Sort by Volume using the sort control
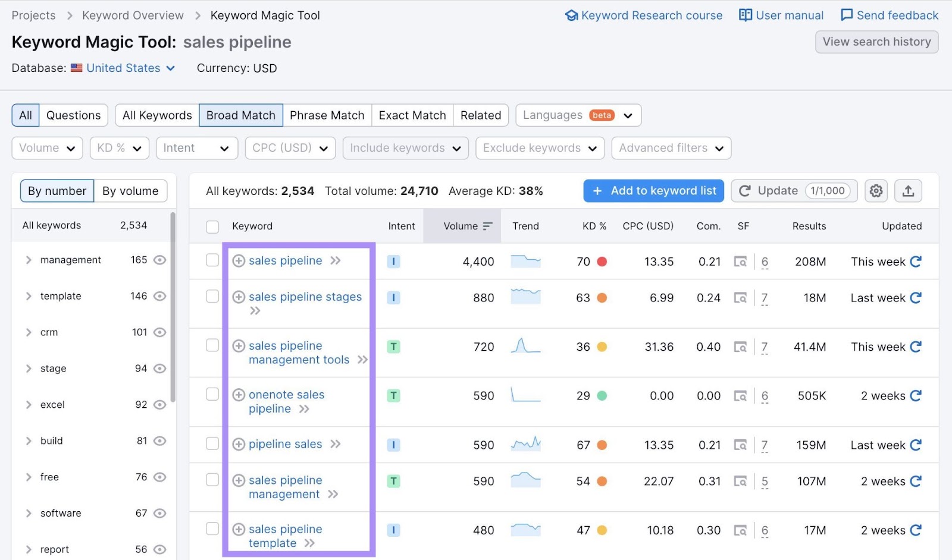Screen dimensions: 952x560 (488, 226)
